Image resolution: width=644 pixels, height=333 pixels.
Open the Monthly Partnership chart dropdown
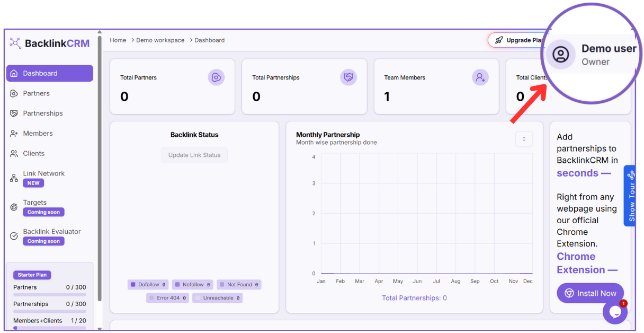click(524, 139)
